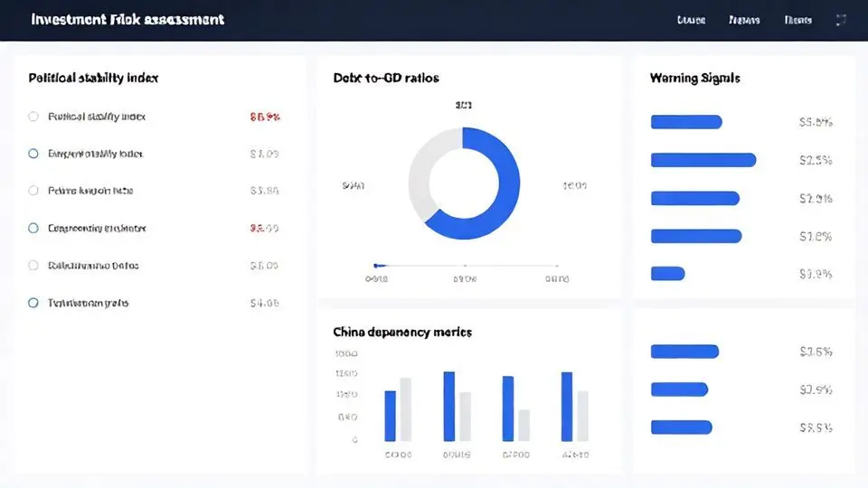Open the middle navigation item in header
The height and width of the screenshot is (488, 868).
(744, 20)
